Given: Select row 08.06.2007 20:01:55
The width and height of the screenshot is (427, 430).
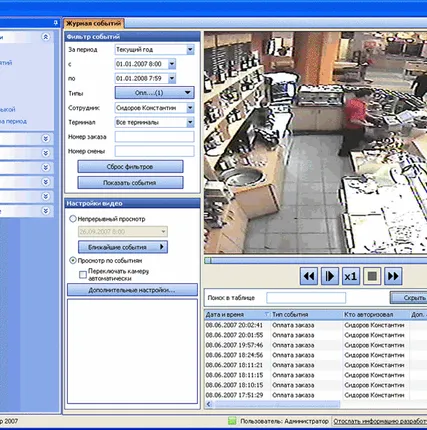Looking at the screenshot, I should point(315,335).
